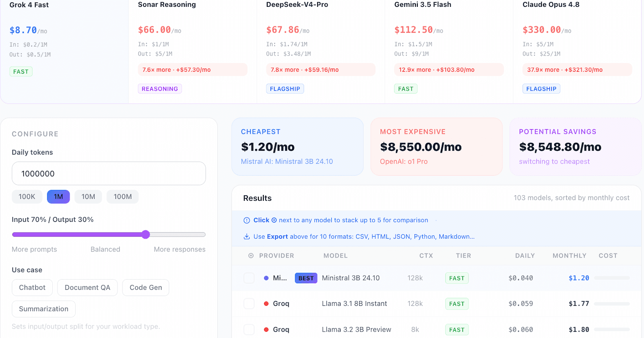Click the "More responses" slider label

tap(180, 249)
